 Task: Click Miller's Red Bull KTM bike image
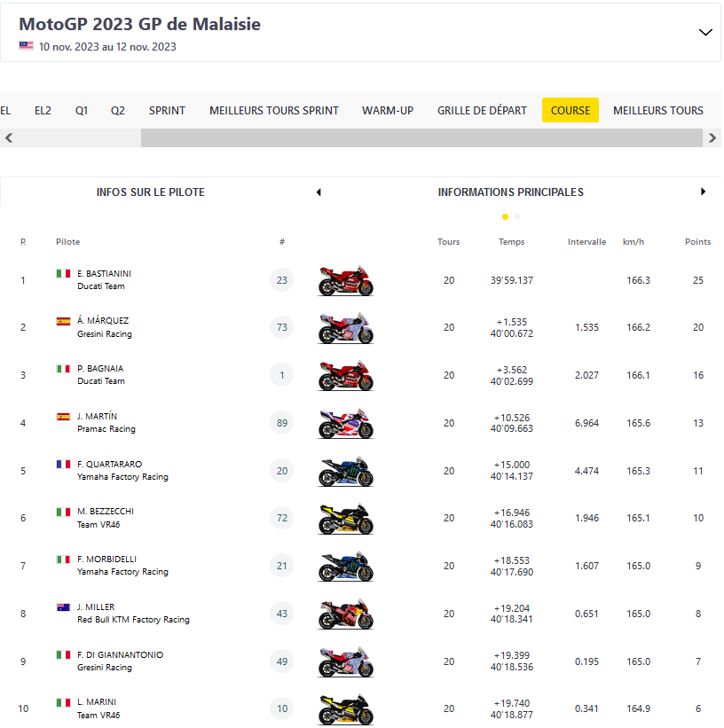pyautogui.click(x=346, y=614)
